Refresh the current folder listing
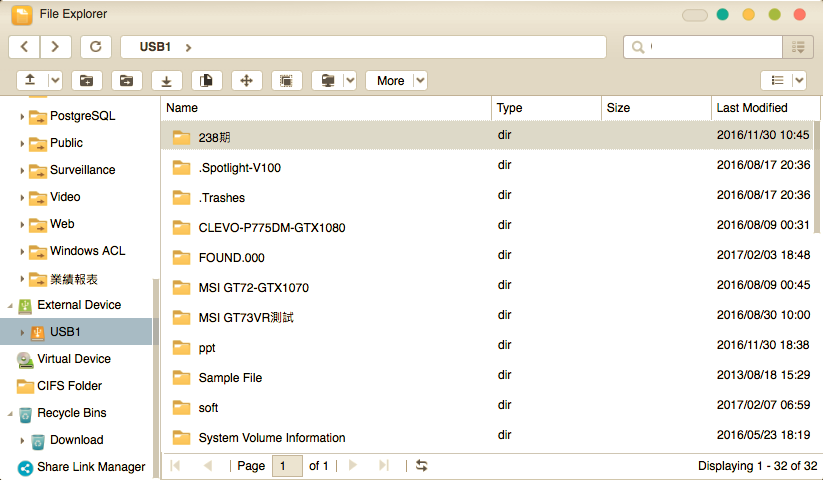The width and height of the screenshot is (823, 480). (x=96, y=47)
